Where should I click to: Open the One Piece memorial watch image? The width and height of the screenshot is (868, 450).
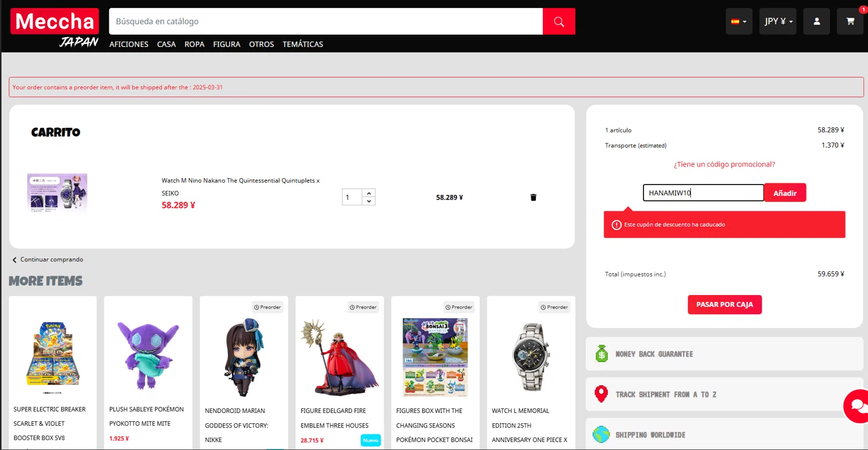tap(531, 356)
